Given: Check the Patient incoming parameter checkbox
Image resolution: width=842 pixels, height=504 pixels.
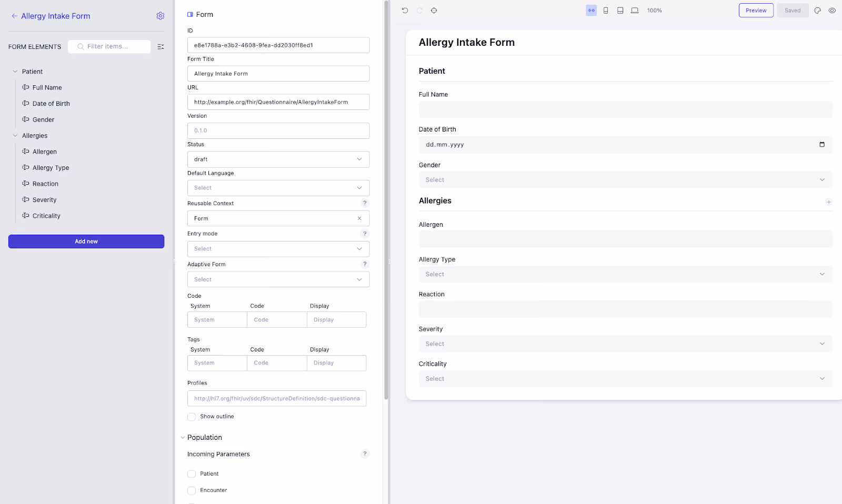Looking at the screenshot, I should (192, 474).
